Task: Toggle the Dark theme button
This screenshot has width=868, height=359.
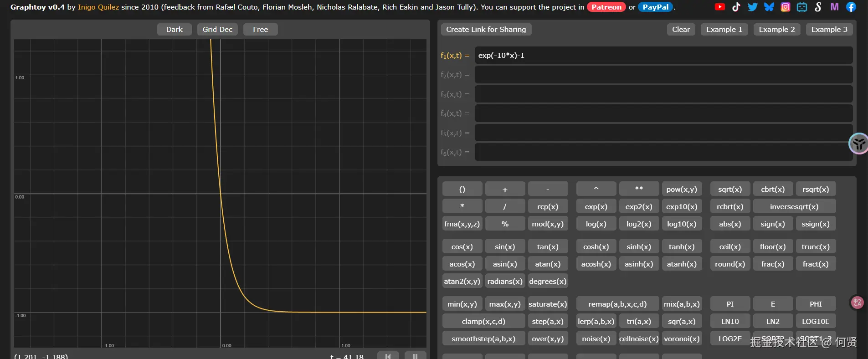Action: pos(175,29)
